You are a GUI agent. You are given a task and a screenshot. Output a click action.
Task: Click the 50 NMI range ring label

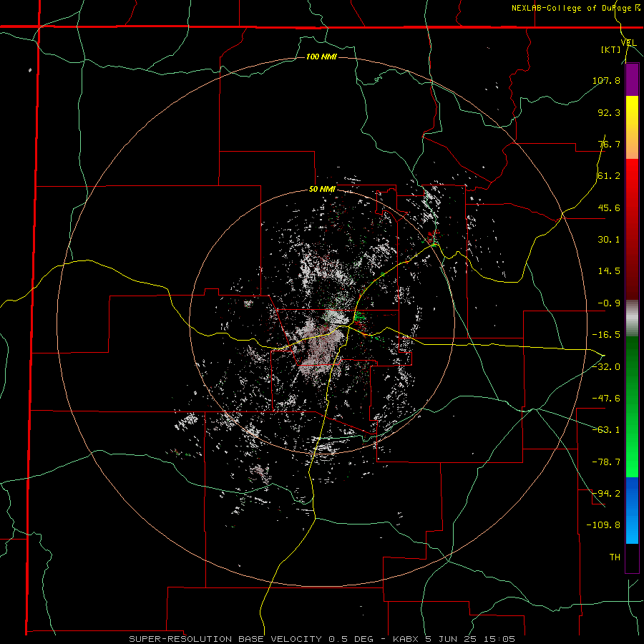click(323, 190)
